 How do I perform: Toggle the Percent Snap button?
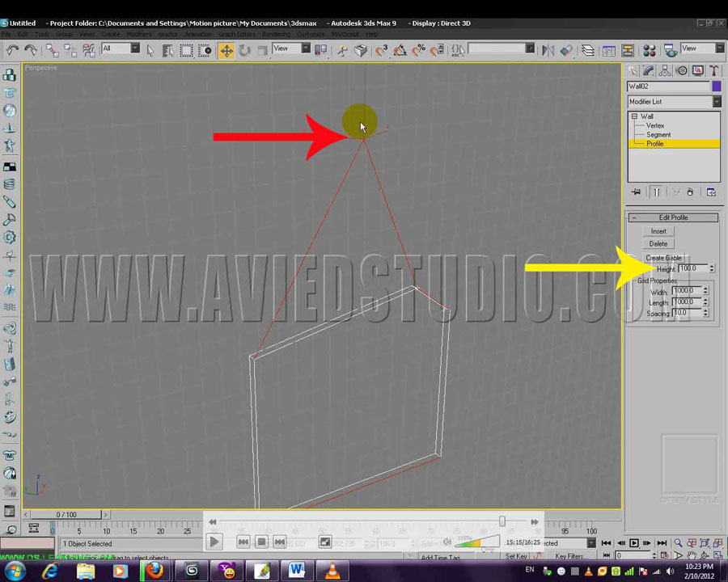pyautogui.click(x=418, y=50)
